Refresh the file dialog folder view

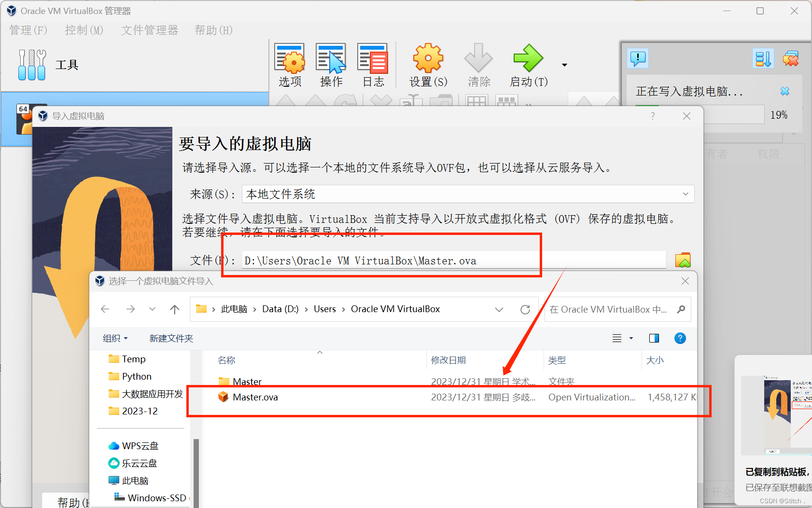tap(525, 309)
